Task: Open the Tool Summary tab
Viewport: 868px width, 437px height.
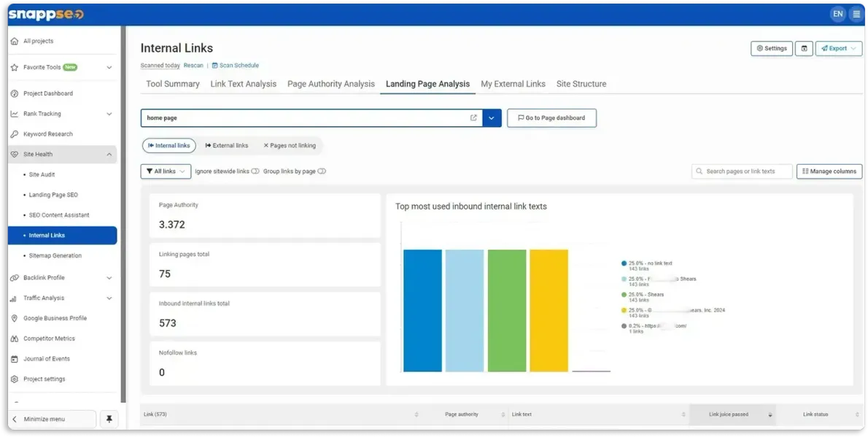Action: point(173,84)
